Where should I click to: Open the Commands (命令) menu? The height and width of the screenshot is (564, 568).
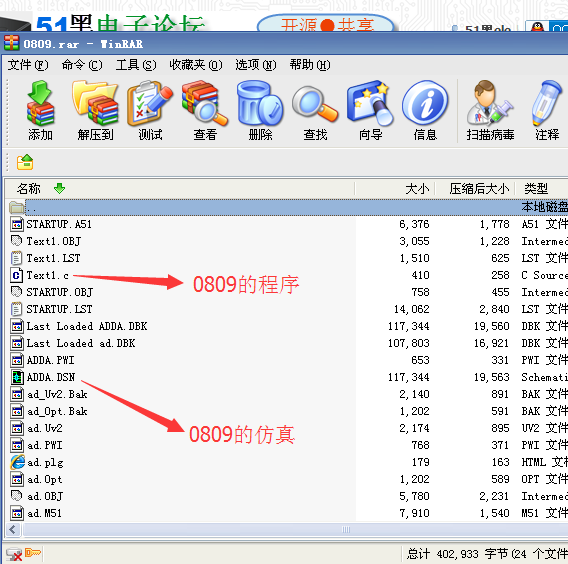coord(82,65)
